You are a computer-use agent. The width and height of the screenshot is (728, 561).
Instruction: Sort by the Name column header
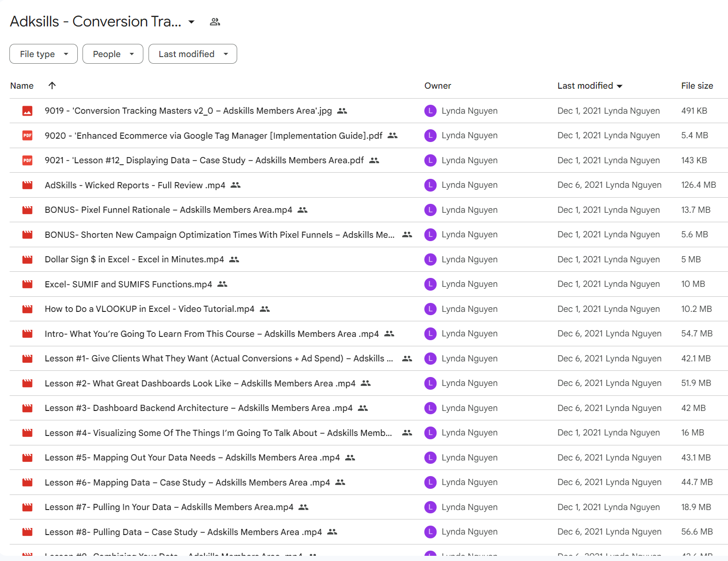[22, 86]
